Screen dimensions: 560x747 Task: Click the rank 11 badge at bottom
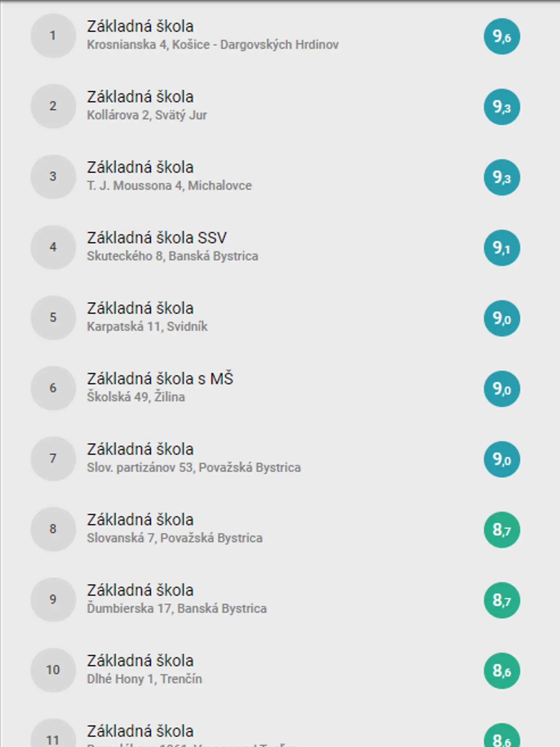[x=53, y=736]
